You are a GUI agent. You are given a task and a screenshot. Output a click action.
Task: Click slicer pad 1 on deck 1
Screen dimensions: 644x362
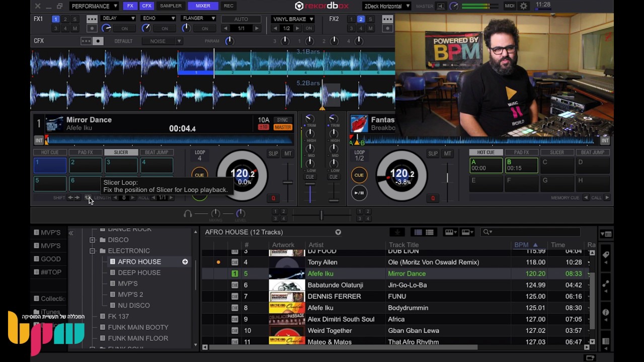pos(50,165)
